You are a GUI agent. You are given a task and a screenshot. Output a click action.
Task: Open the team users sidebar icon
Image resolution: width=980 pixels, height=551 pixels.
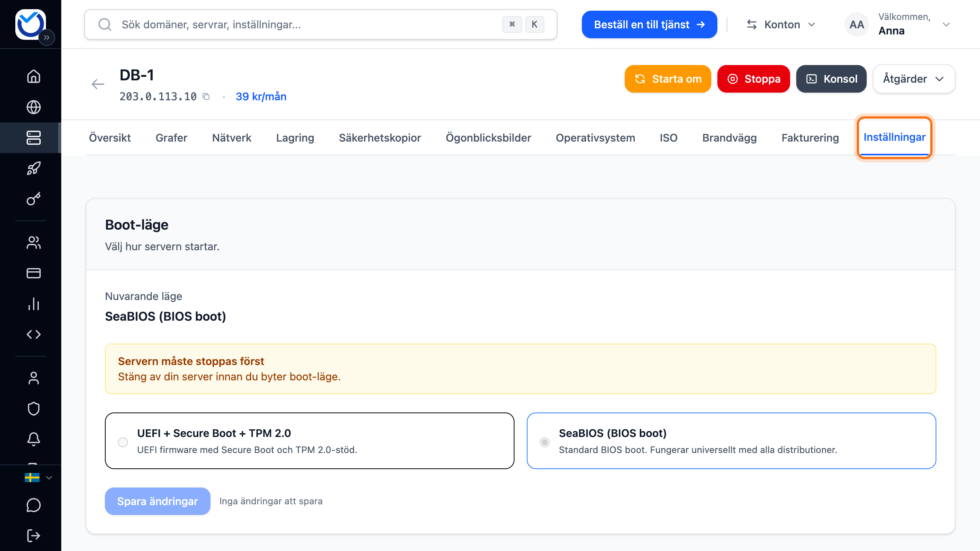click(34, 243)
